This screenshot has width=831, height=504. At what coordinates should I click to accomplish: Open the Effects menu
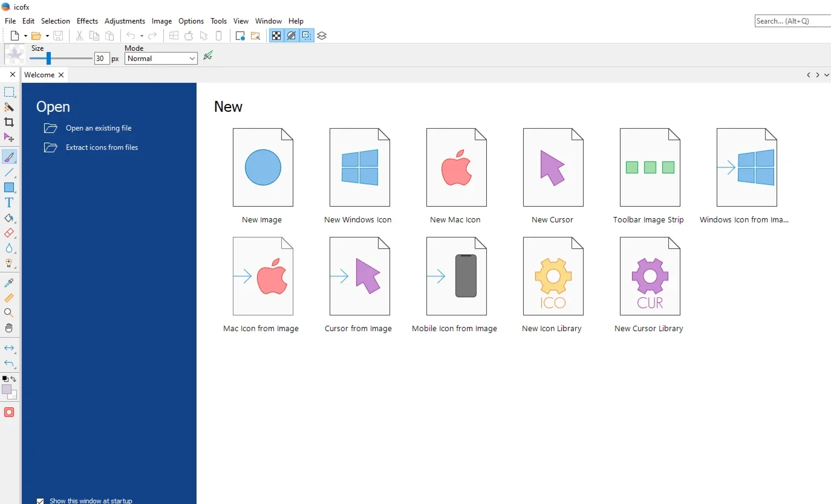tap(87, 21)
